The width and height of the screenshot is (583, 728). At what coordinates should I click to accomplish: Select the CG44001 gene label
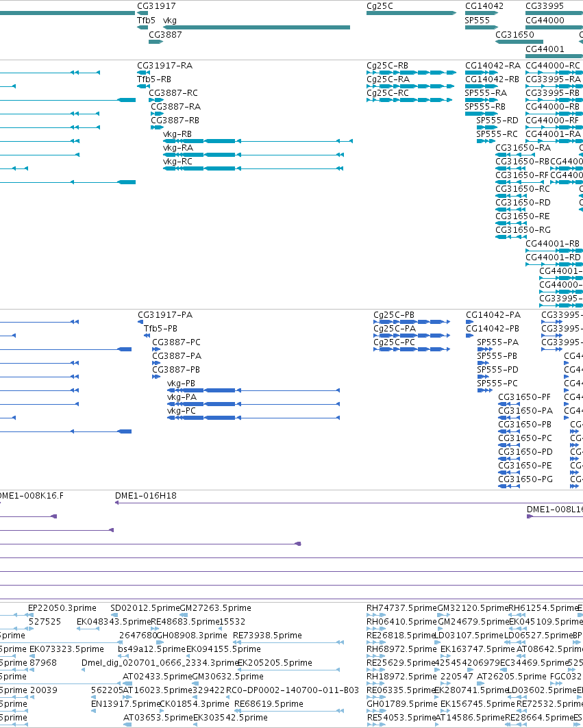[545, 49]
